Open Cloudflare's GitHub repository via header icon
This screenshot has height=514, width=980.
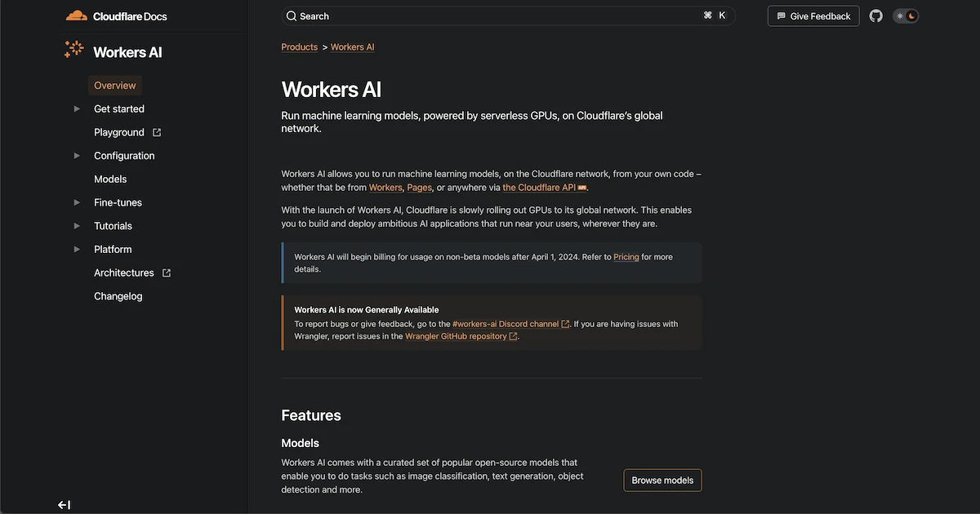875,16
